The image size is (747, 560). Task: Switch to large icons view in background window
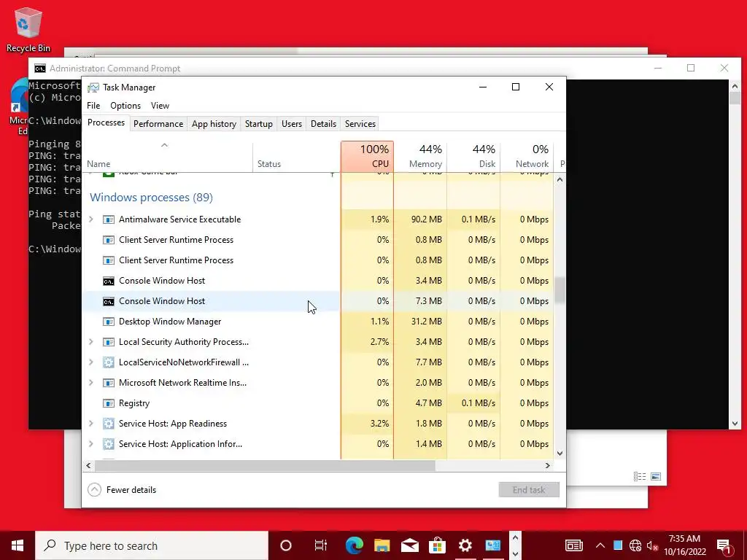coord(656,477)
